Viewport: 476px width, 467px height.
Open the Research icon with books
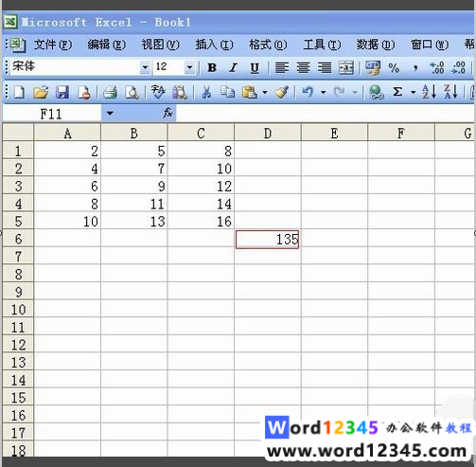[180, 92]
